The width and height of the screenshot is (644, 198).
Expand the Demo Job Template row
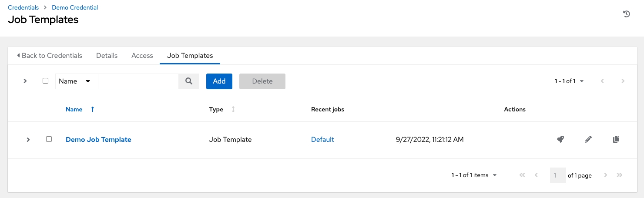28,140
